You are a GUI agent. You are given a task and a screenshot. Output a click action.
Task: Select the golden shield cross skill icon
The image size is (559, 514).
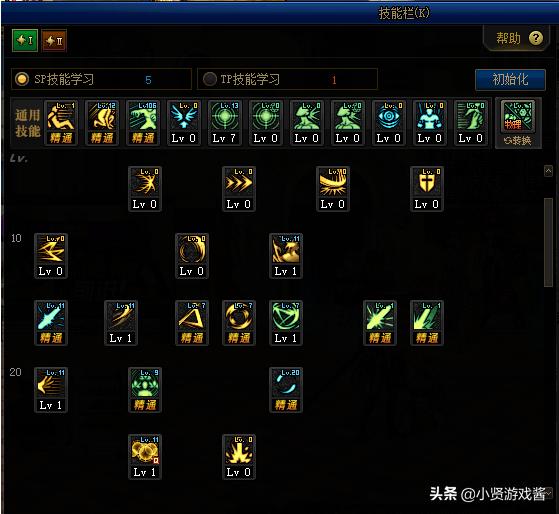[x=426, y=189]
